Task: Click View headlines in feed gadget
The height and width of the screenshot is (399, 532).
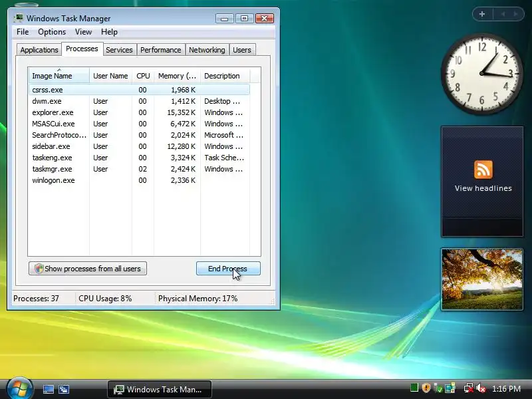Action: (x=483, y=188)
